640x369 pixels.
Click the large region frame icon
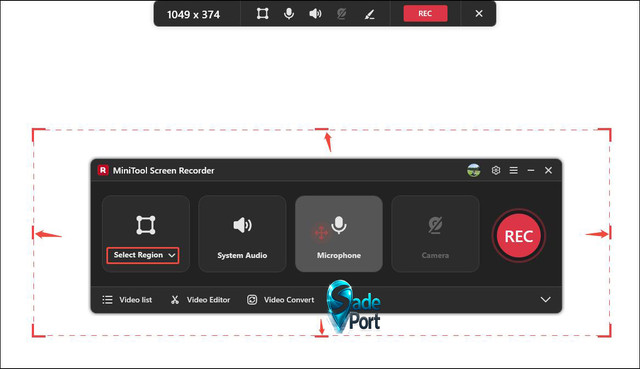coord(146,225)
